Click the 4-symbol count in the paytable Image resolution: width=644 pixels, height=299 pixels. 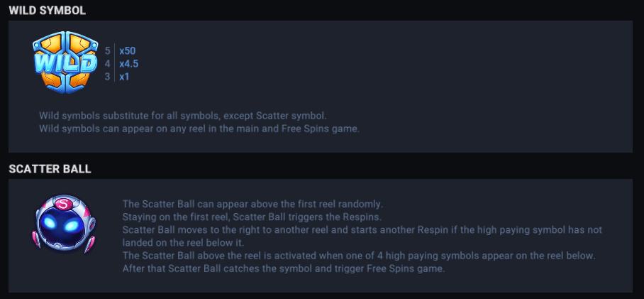click(107, 64)
